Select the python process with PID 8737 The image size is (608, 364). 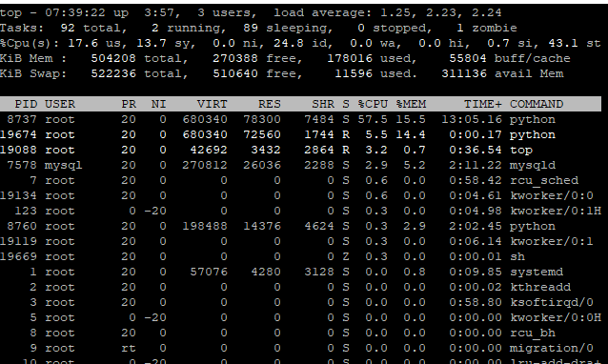point(300,119)
